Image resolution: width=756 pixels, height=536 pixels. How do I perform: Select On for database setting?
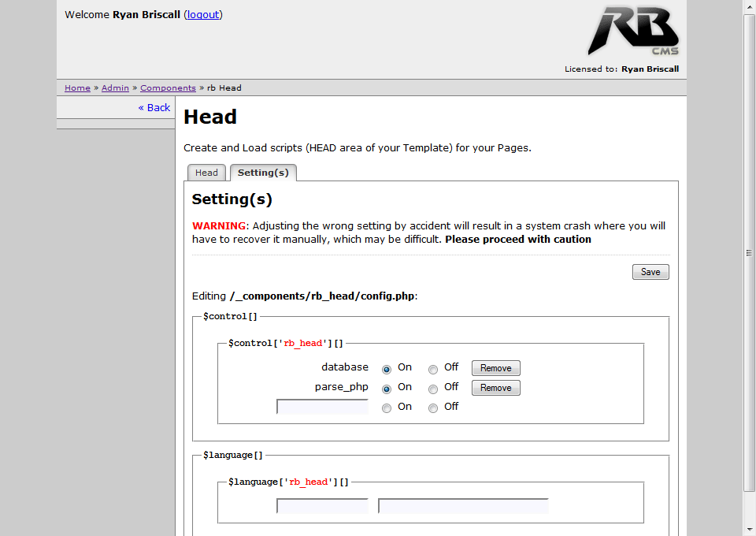(x=387, y=369)
